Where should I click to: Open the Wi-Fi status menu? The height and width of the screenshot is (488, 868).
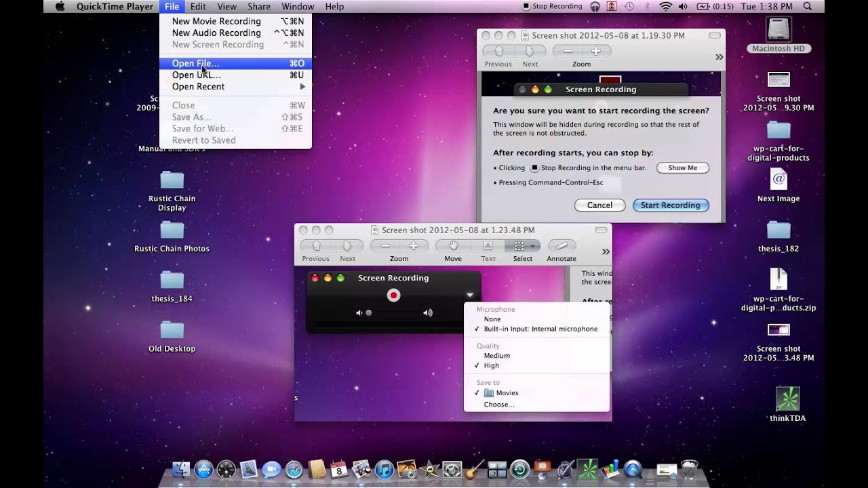coord(665,6)
